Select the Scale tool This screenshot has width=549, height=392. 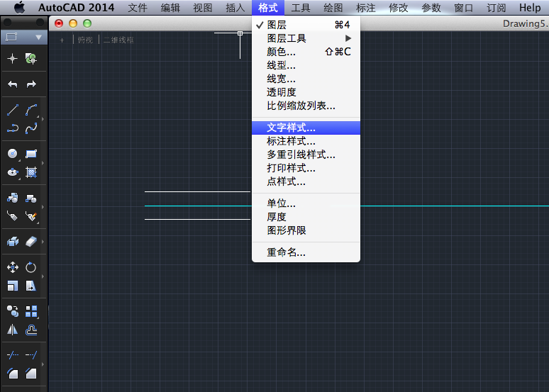click(13, 286)
